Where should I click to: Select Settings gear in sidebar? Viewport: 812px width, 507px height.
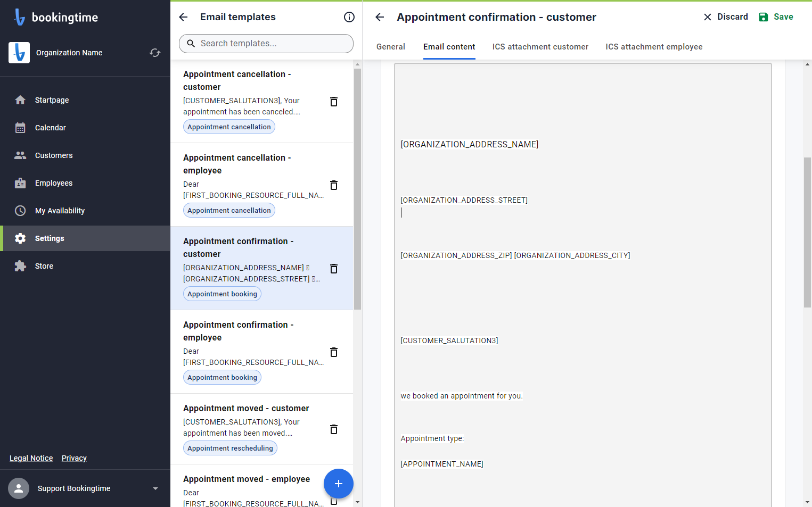pos(20,238)
